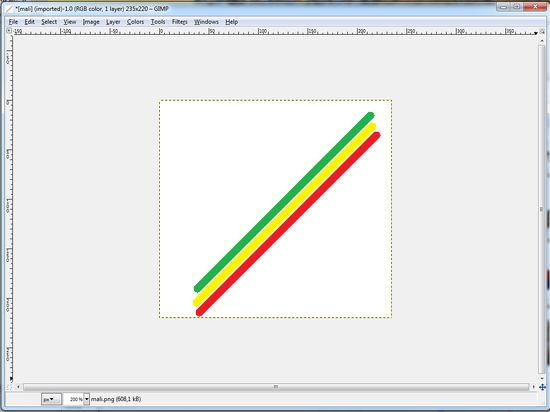Image resolution: width=550 pixels, height=412 pixels.
Task: Click the horizontal scrollbar left arrow
Action: pos(18,387)
